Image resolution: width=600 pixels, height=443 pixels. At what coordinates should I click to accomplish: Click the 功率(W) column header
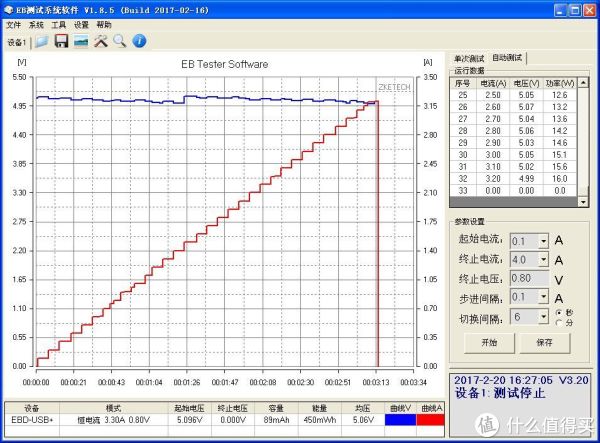pos(560,83)
